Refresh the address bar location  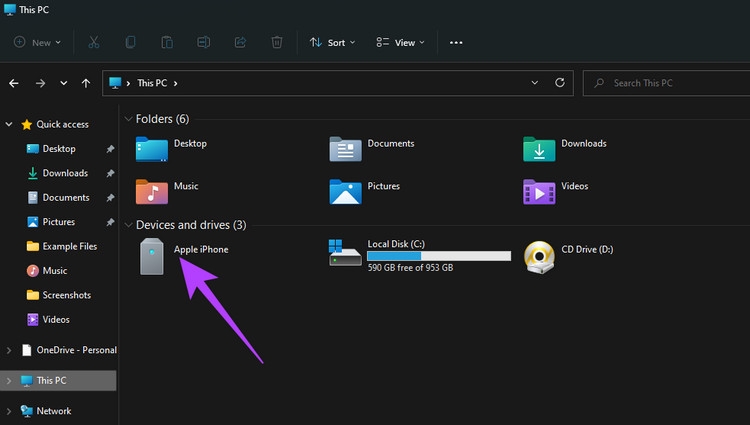[560, 83]
